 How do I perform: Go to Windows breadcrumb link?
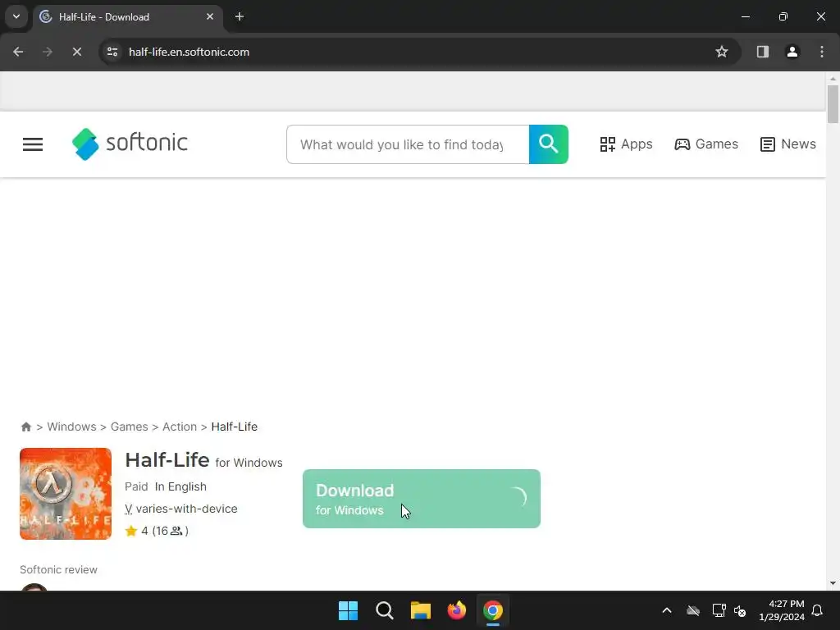click(72, 427)
